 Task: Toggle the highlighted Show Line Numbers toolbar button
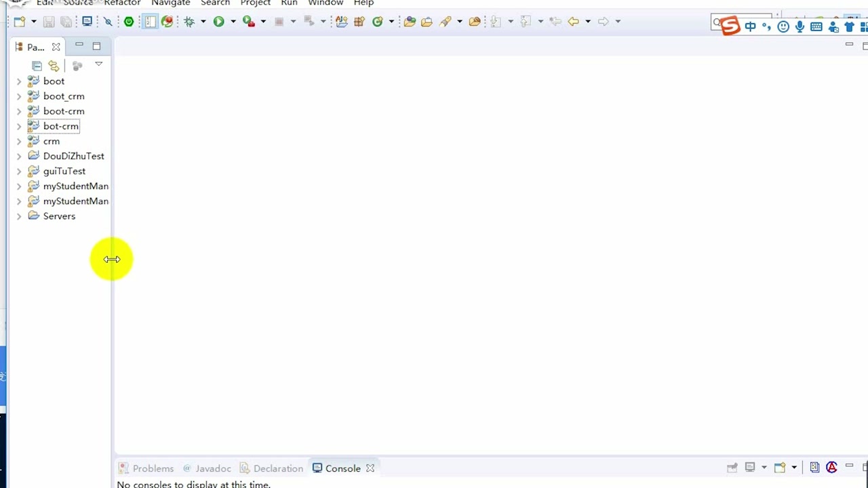[150, 22]
